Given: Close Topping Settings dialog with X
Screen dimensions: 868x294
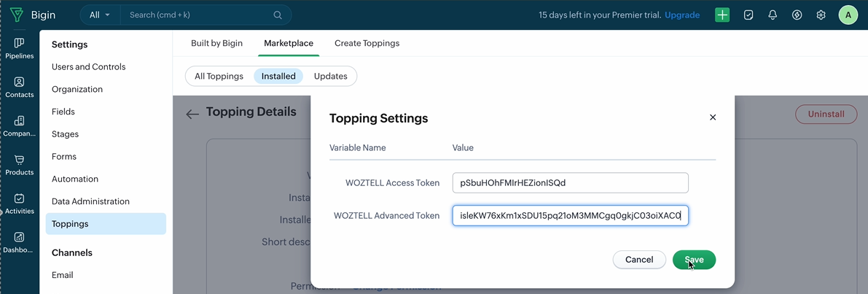Looking at the screenshot, I should pyautogui.click(x=713, y=117).
